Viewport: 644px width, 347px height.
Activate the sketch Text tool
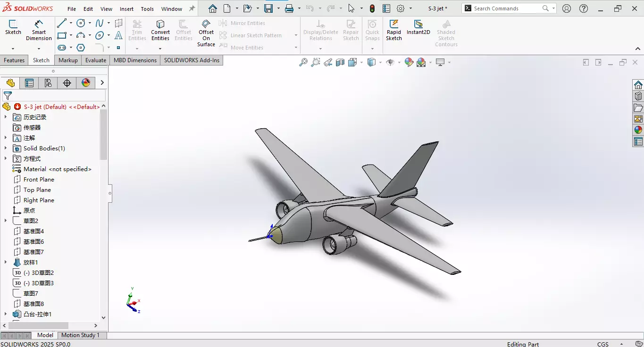coord(118,35)
